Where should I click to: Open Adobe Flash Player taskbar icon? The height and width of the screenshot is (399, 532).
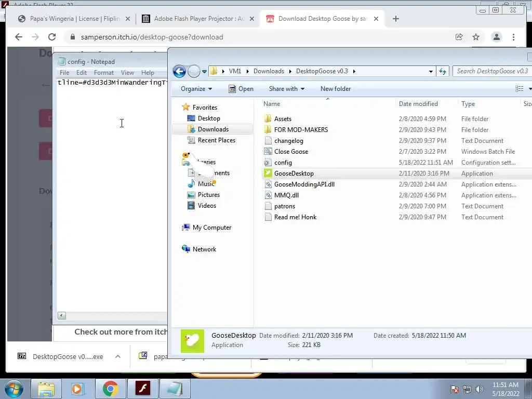click(x=142, y=389)
